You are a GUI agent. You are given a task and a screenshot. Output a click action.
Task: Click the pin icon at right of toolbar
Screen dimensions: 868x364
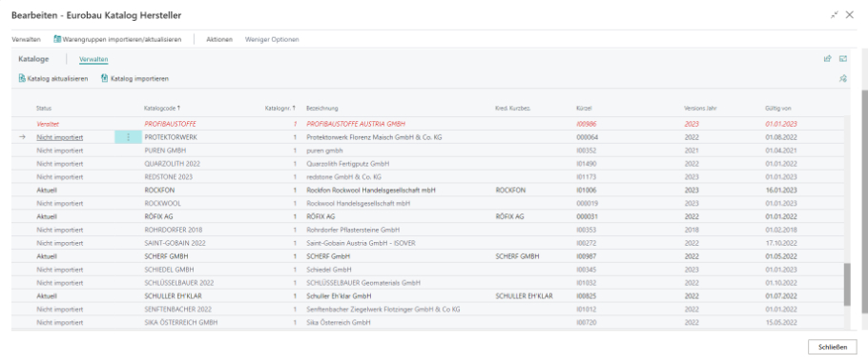pyautogui.click(x=842, y=79)
